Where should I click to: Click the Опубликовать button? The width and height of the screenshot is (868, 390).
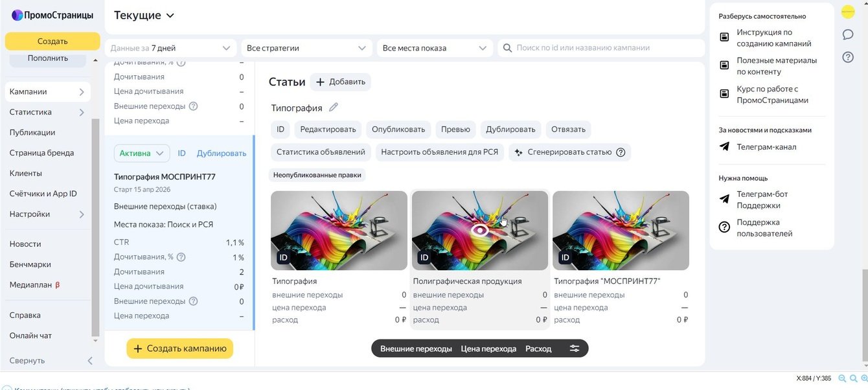click(x=398, y=130)
